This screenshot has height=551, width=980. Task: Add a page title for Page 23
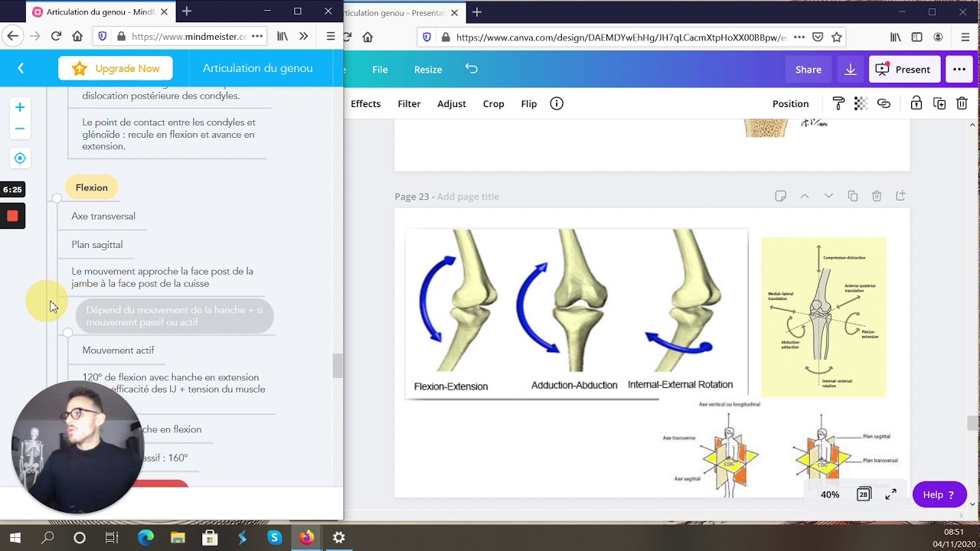[x=468, y=197]
